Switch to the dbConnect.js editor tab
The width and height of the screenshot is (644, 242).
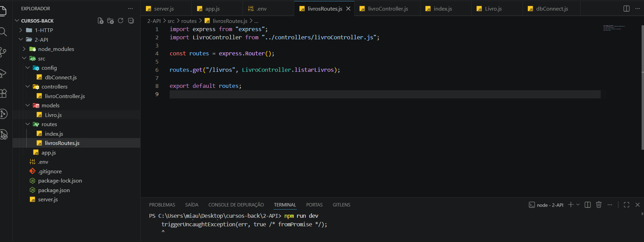(552, 9)
